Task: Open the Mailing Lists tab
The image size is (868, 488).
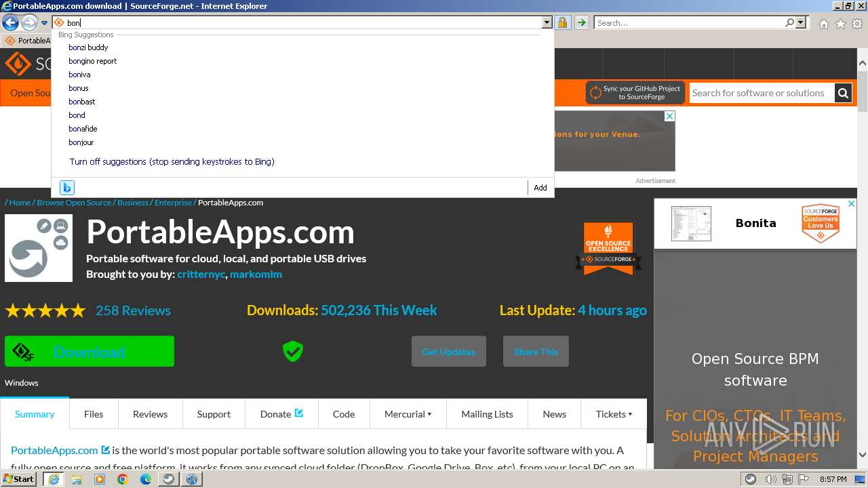Action: (x=487, y=414)
